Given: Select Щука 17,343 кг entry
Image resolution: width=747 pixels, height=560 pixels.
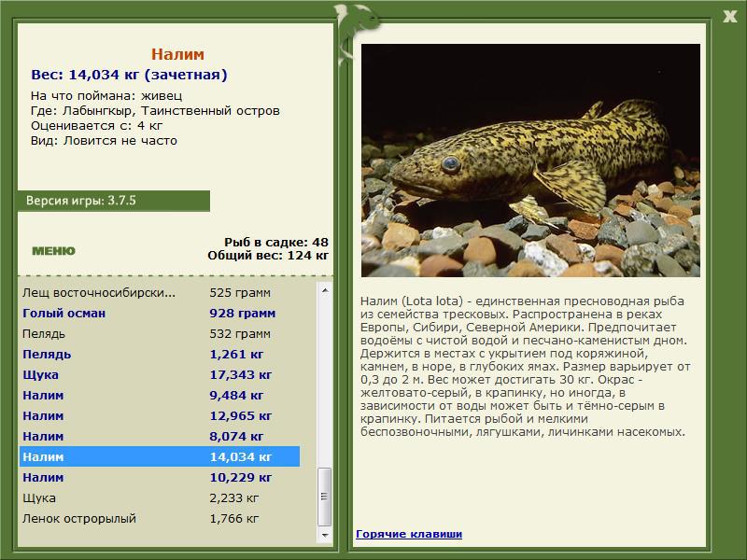Looking at the screenshot, I should (160, 374).
